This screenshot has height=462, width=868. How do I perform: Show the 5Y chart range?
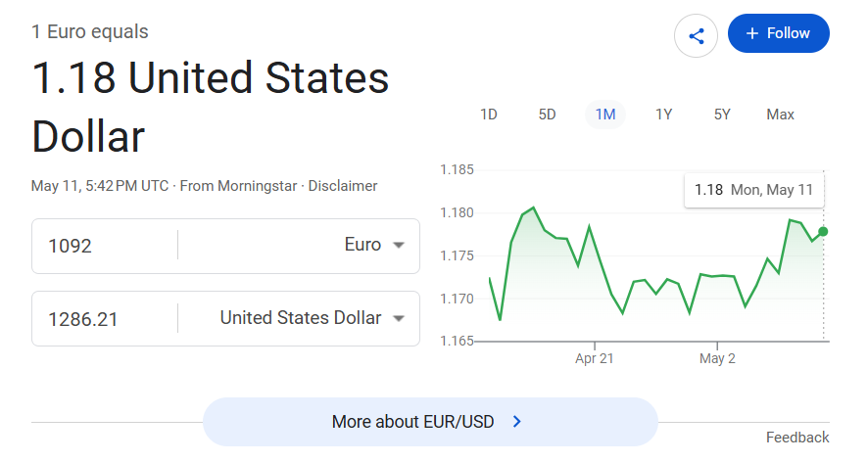click(722, 115)
